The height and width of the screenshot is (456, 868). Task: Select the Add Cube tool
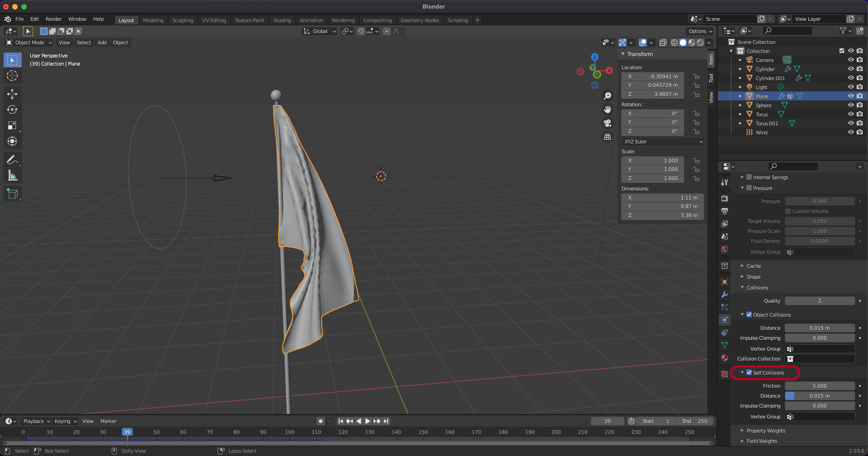coord(12,194)
